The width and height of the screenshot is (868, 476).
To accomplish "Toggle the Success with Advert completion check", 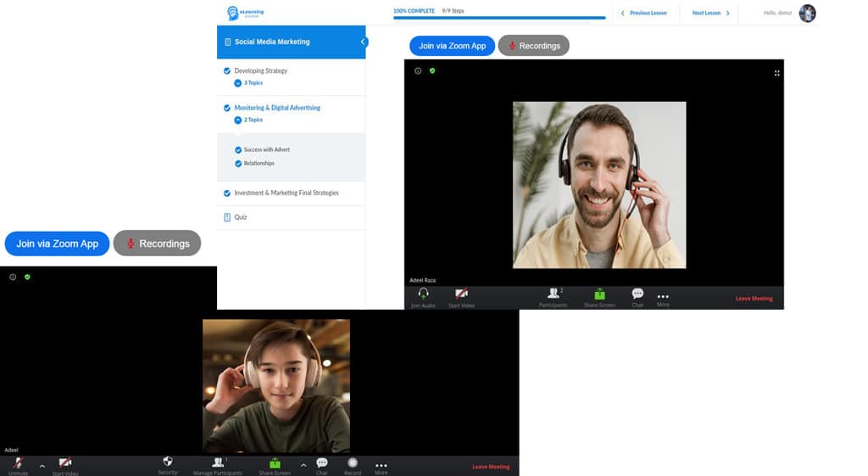I will [x=238, y=150].
